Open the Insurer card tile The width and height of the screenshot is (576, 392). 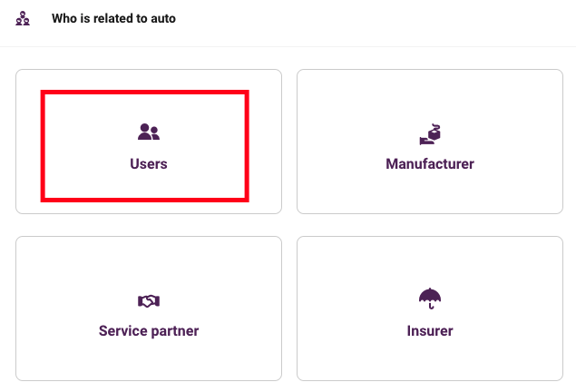click(430, 309)
